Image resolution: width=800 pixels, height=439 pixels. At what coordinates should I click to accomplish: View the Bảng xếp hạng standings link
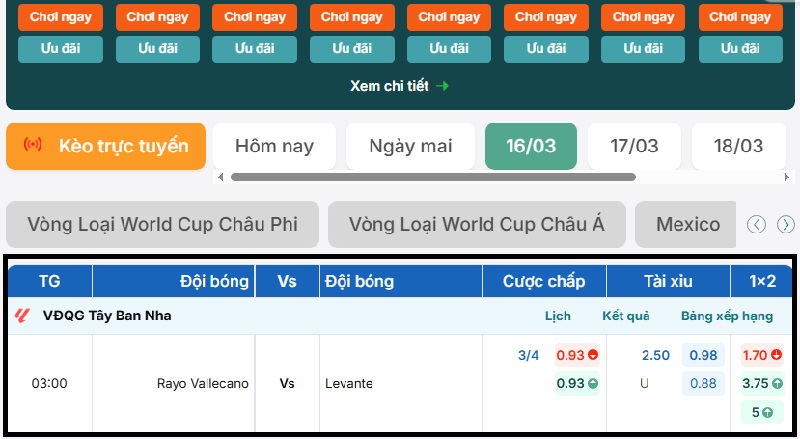(727, 316)
